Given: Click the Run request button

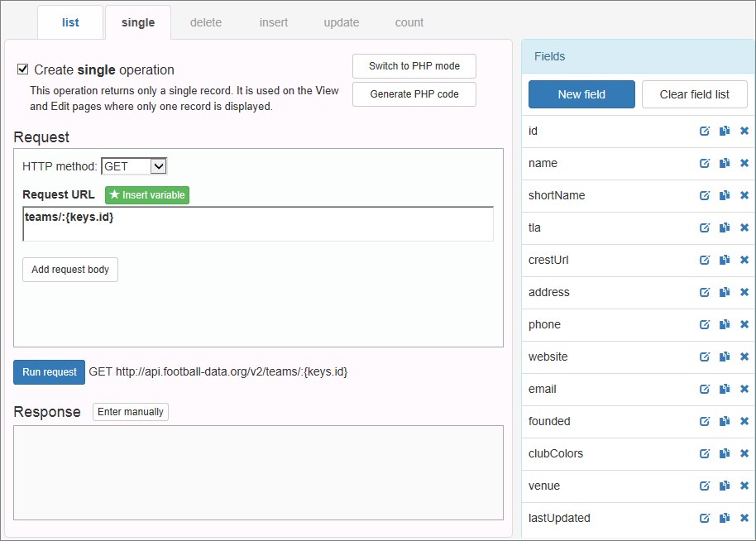Looking at the screenshot, I should click(x=49, y=371).
